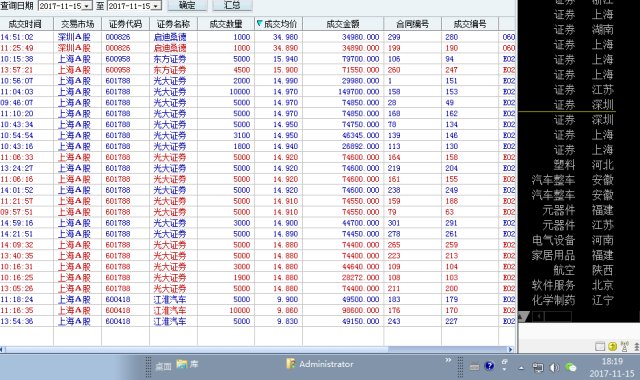Open the blue help question-mark icon
The height and width of the screenshot is (380, 640).
coord(489,366)
